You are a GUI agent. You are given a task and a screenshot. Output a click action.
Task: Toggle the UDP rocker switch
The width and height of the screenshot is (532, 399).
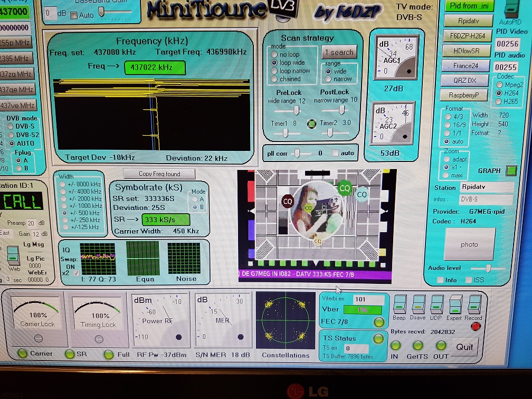pos(436,303)
